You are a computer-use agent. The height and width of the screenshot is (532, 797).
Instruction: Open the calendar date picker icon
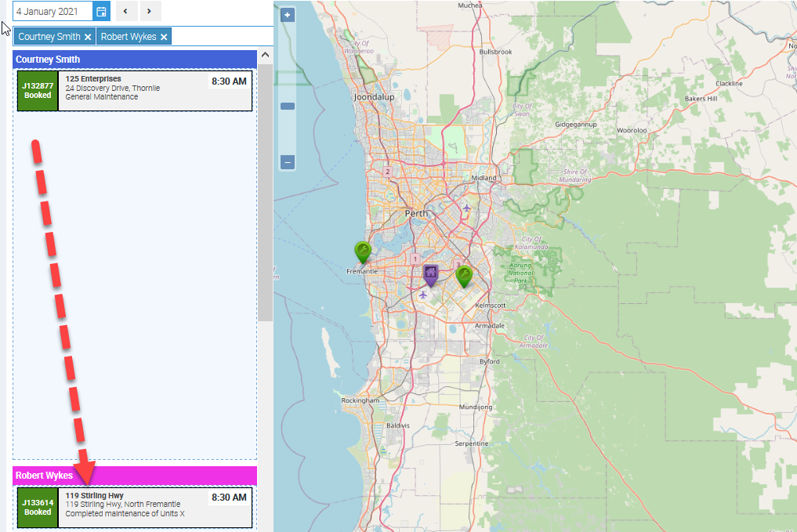pyautogui.click(x=101, y=12)
